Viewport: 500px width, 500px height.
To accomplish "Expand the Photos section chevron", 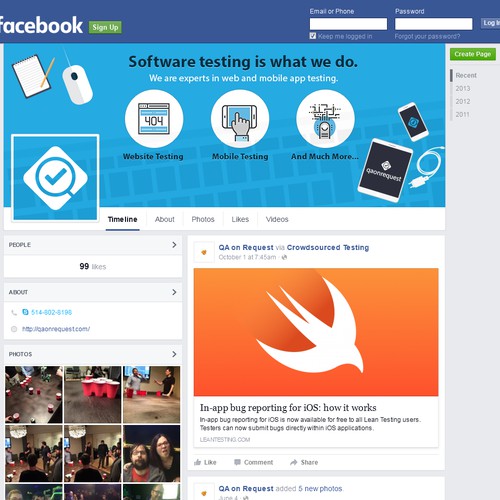I will click(174, 354).
